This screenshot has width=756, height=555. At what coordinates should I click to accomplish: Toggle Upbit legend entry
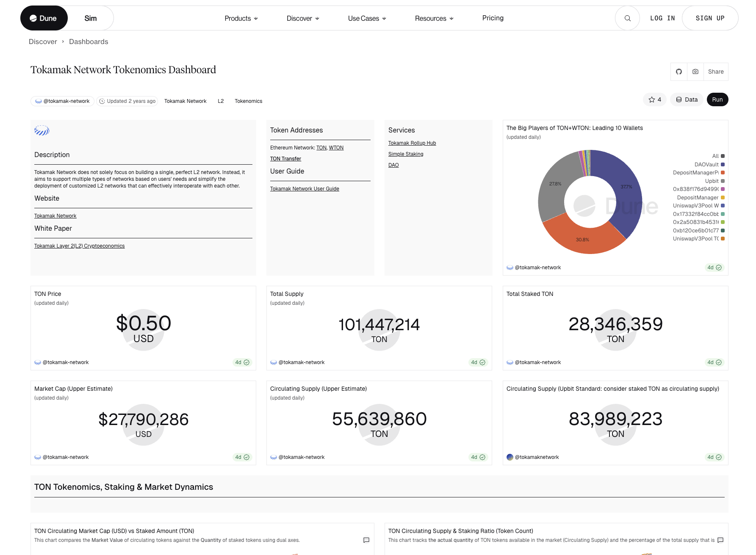715,181
